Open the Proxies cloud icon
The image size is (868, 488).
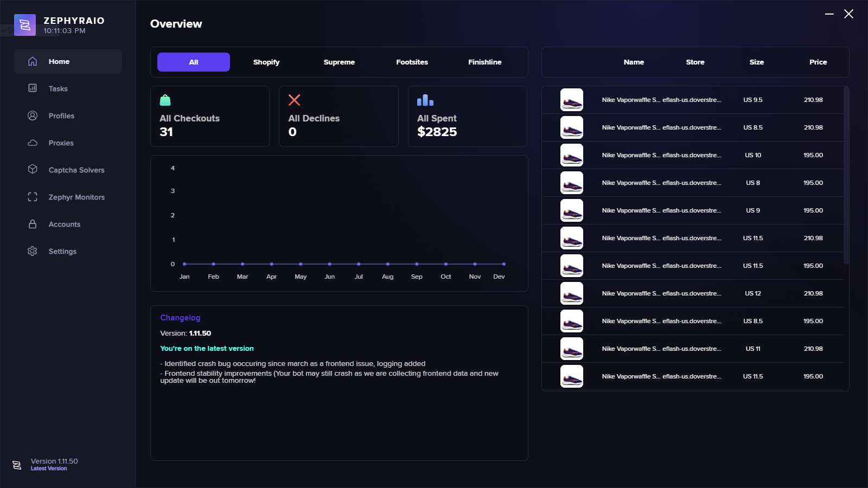33,143
